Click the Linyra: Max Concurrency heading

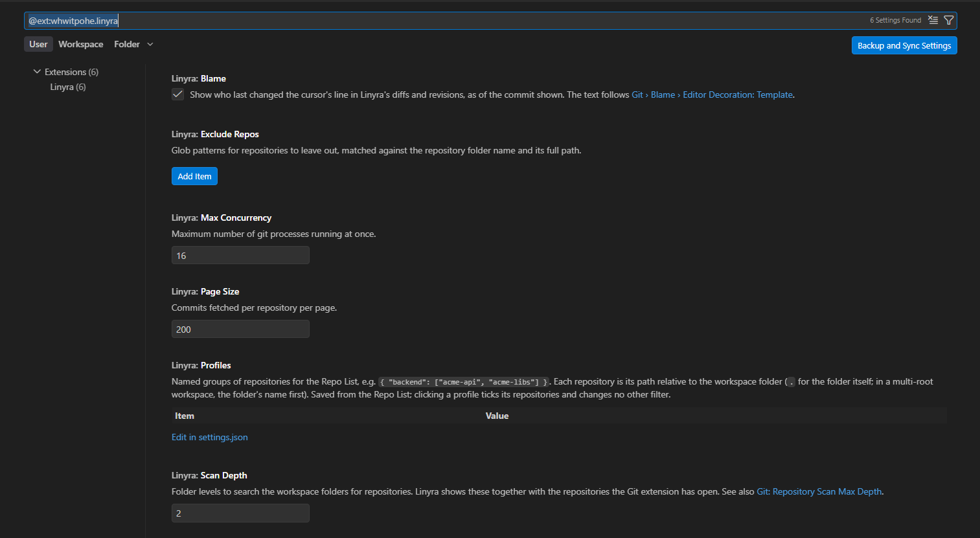[x=222, y=218]
